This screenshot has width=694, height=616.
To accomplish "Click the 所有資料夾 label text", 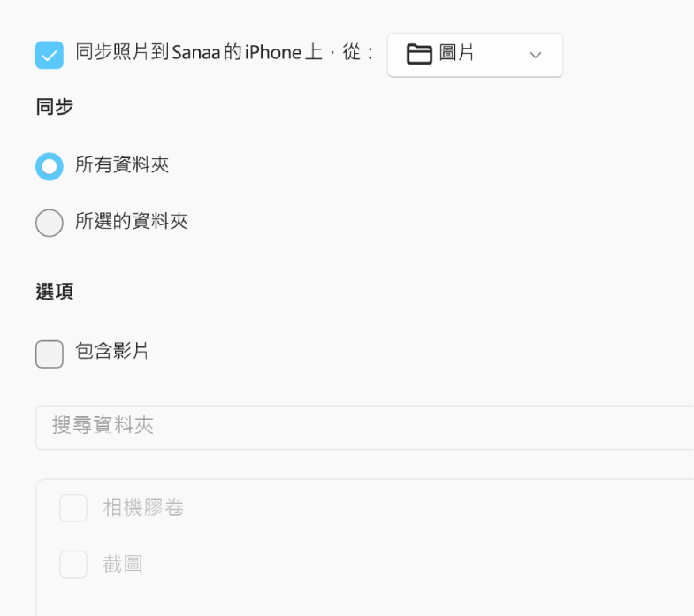I will [122, 164].
